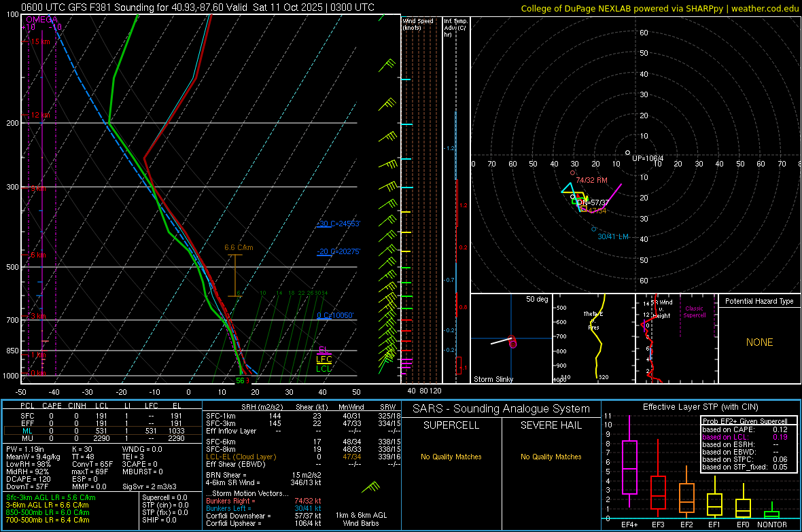Select the ML parcel row label
802x532 pixels.
pos(28,431)
